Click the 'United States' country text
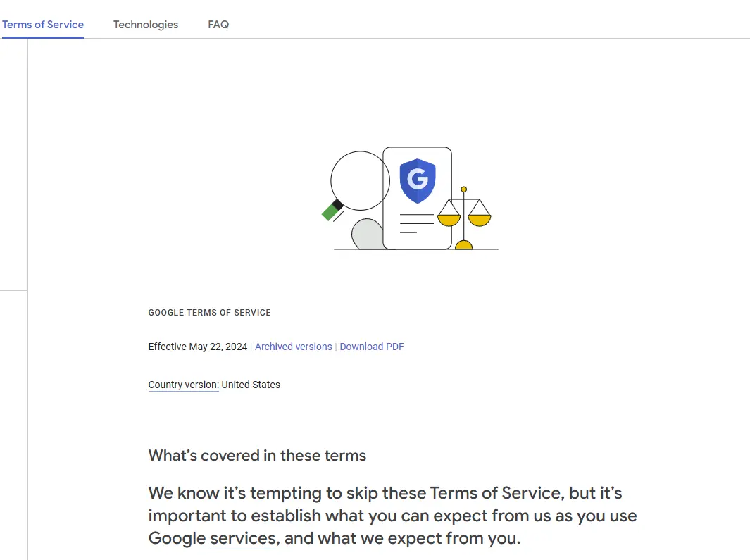Image resolution: width=750 pixels, height=560 pixels. (251, 385)
